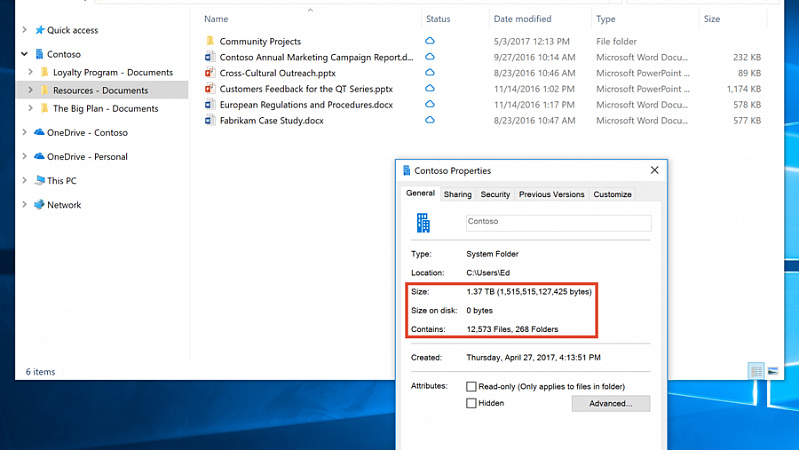Select Contoso Annual Marketing Campaign Report file name

[x=316, y=57]
